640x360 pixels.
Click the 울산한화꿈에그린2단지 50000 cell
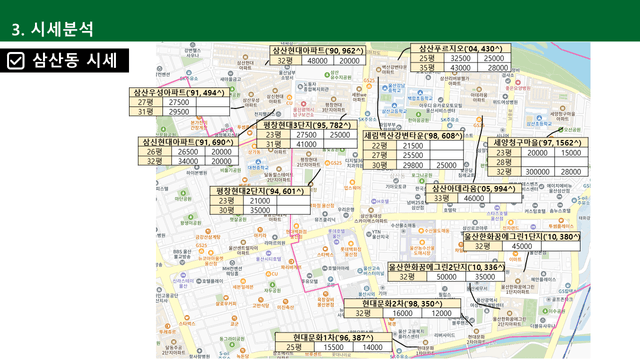(446, 277)
